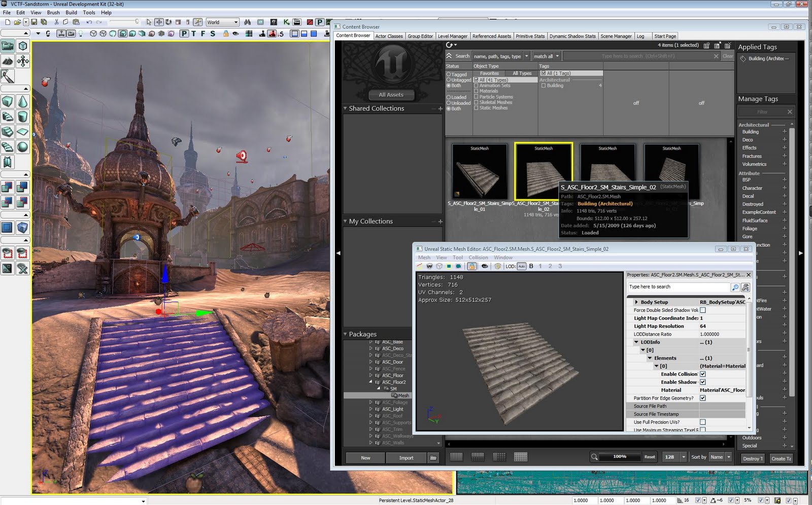This screenshot has height=505, width=812.
Task: Switch to the Scene Manager tab
Action: click(x=616, y=36)
